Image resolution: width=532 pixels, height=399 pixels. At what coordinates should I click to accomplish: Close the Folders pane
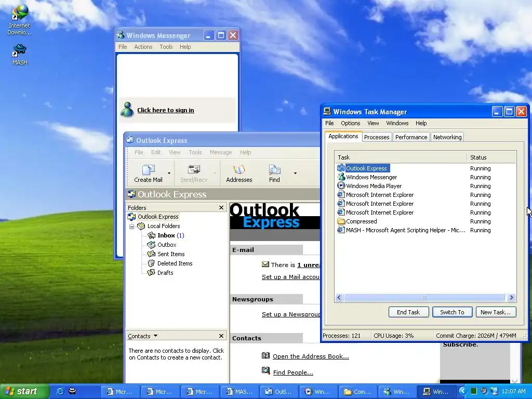221,207
